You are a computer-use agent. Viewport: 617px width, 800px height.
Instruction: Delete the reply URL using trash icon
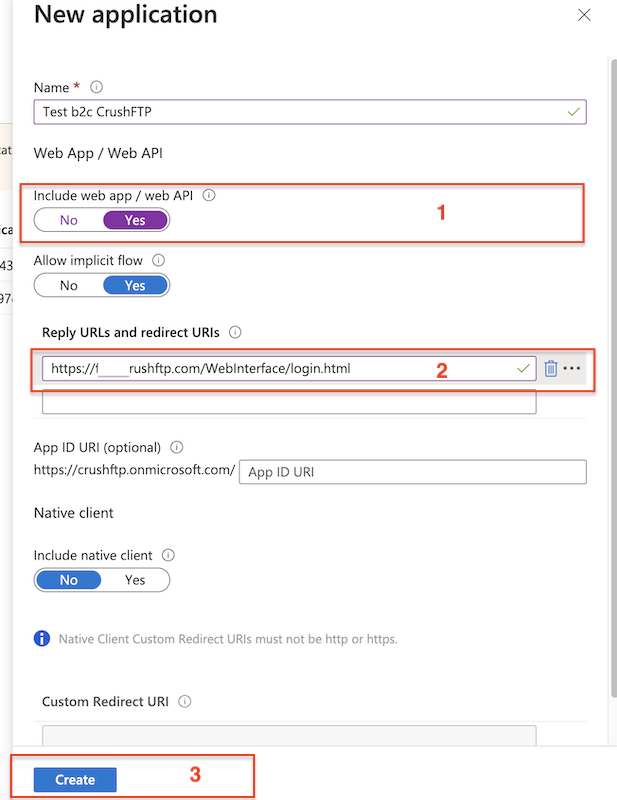tap(550, 369)
